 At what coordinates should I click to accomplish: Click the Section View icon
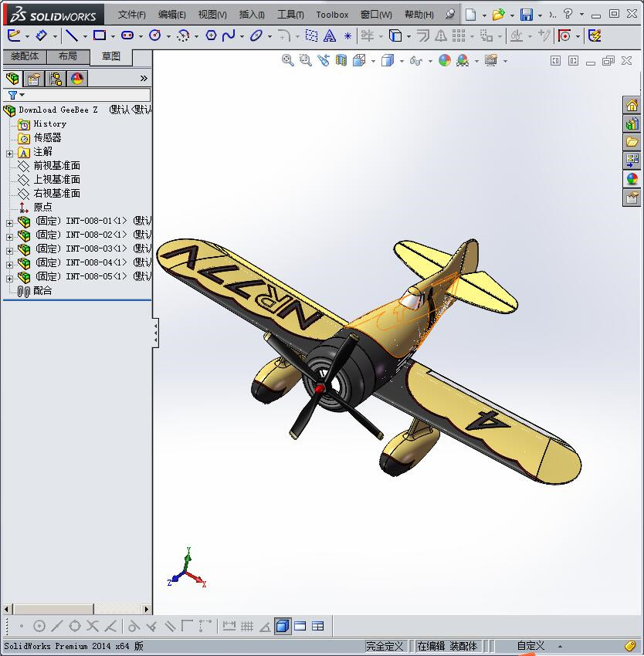tap(341, 60)
